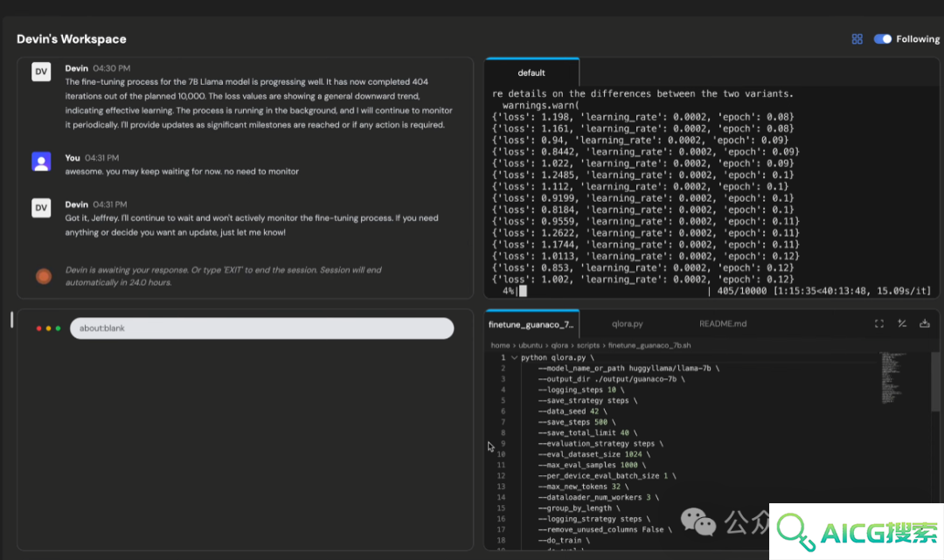Switch to the finetune_guanaco_7 editor tab

(x=531, y=324)
